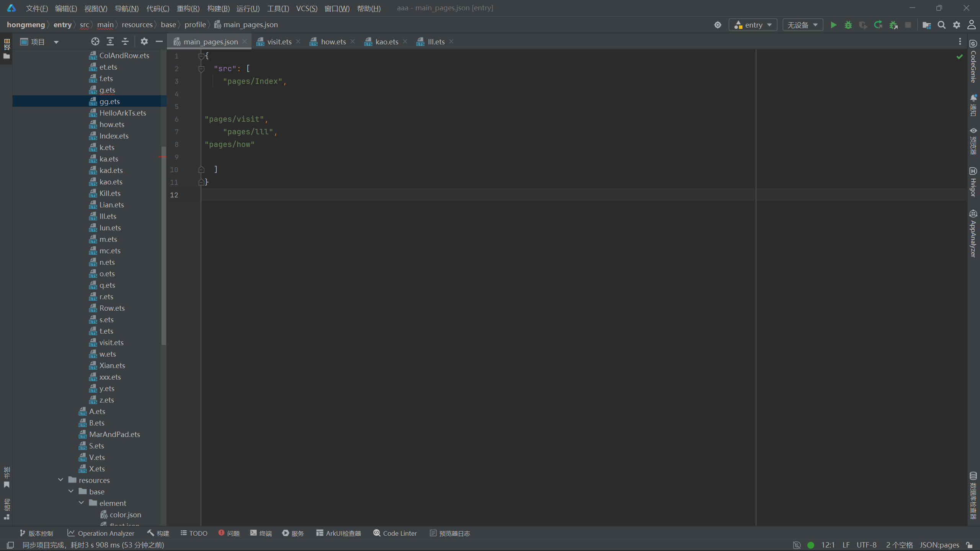The width and height of the screenshot is (980, 551).
Task: Open CodeGenie side panel
Action: (973, 61)
